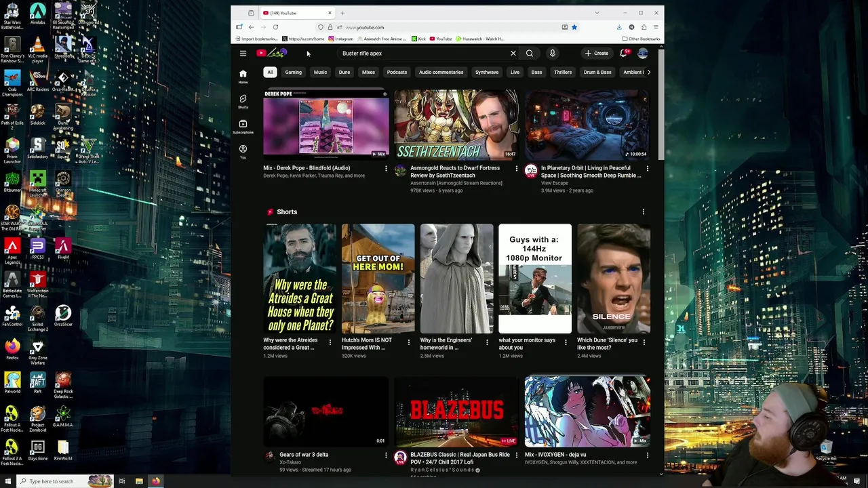
Task: Open options for Gears of war 3 delta
Action: pos(386,455)
